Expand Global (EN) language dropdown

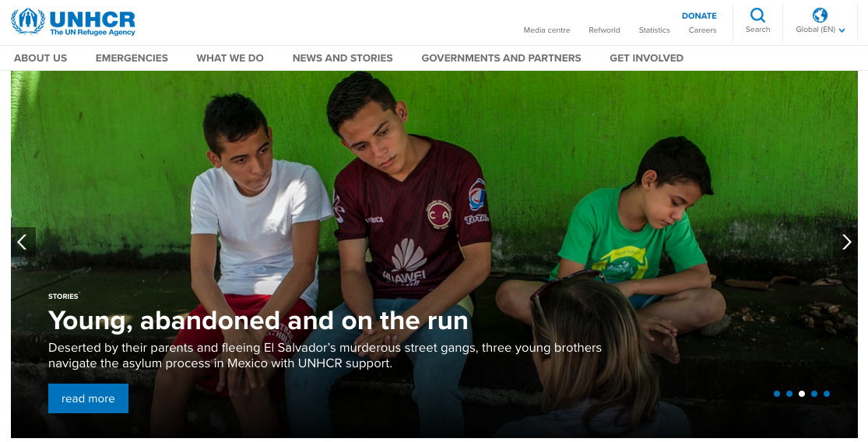[821, 30]
